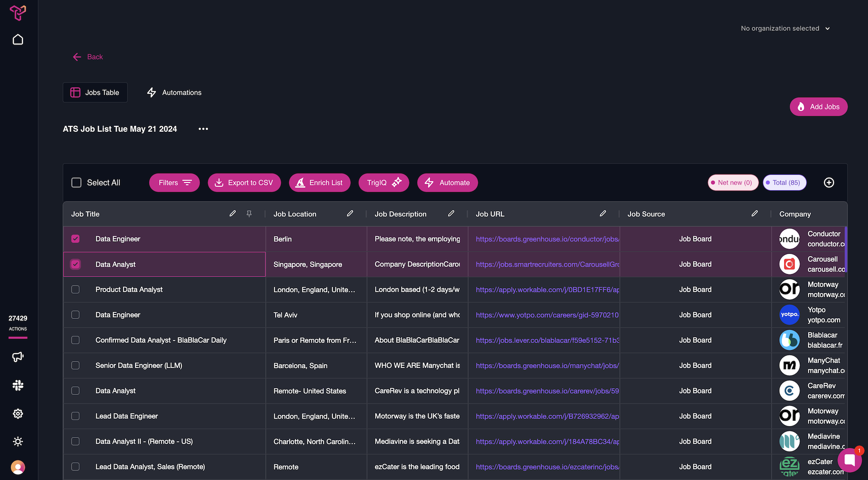Click the Total (85) filter pill
This screenshot has height=480, width=868.
[785, 183]
